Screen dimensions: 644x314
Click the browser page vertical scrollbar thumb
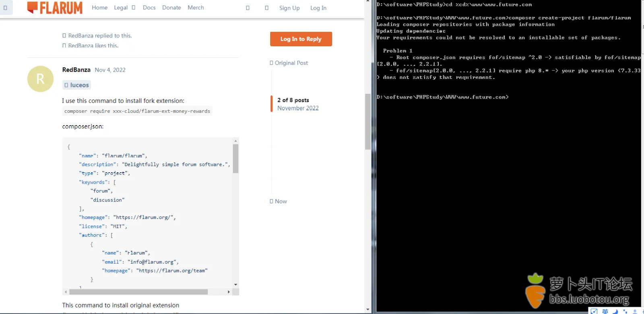pos(368,122)
